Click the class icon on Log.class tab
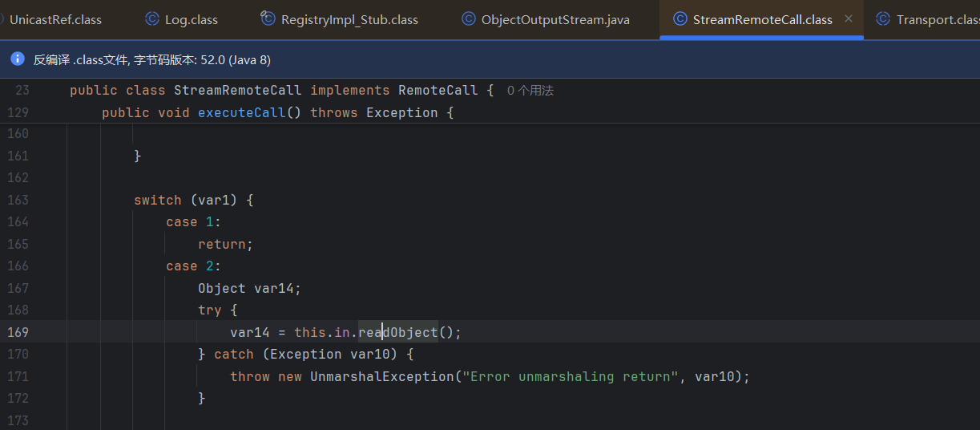The width and height of the screenshot is (980, 430). click(x=152, y=19)
